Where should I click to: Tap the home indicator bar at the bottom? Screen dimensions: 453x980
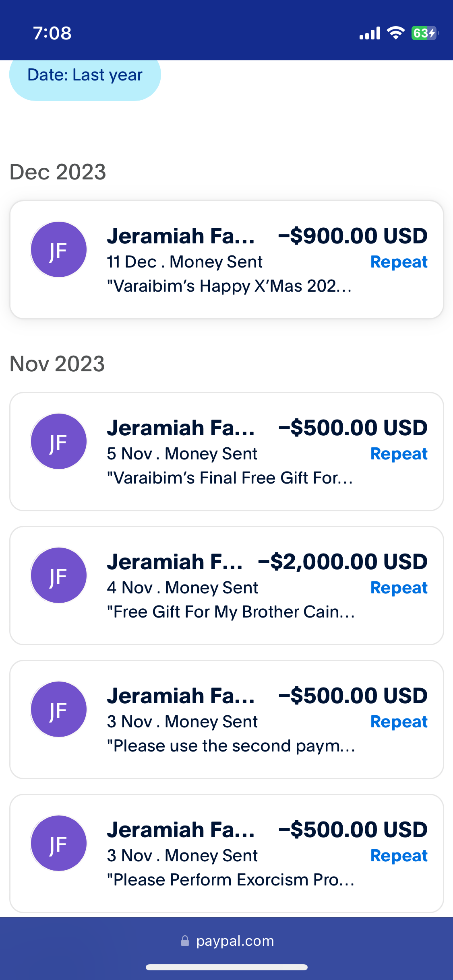tap(227, 967)
